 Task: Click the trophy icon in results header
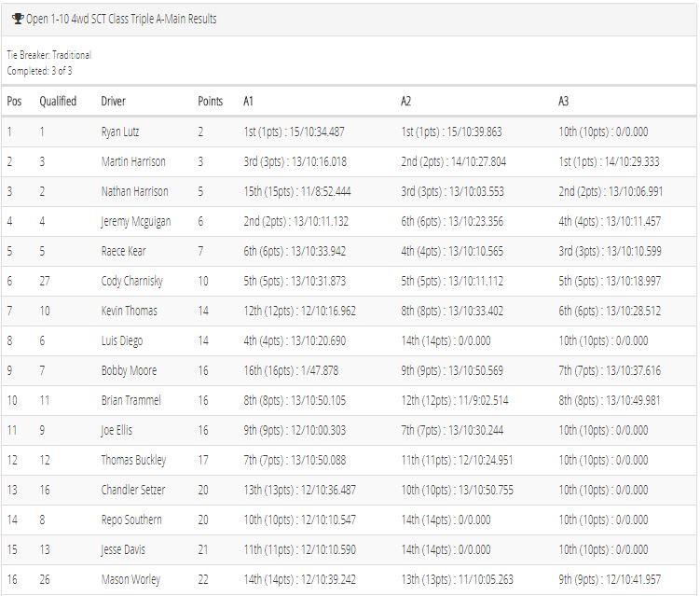click(18, 19)
